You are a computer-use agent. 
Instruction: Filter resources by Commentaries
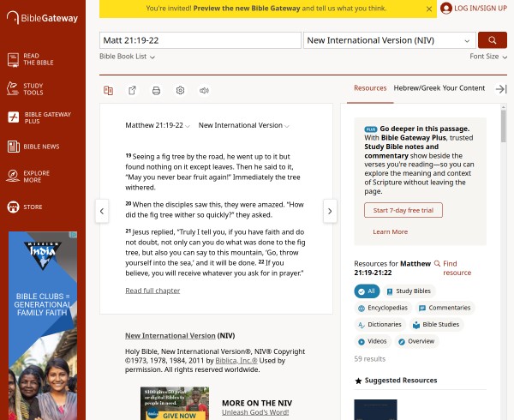(x=445, y=308)
